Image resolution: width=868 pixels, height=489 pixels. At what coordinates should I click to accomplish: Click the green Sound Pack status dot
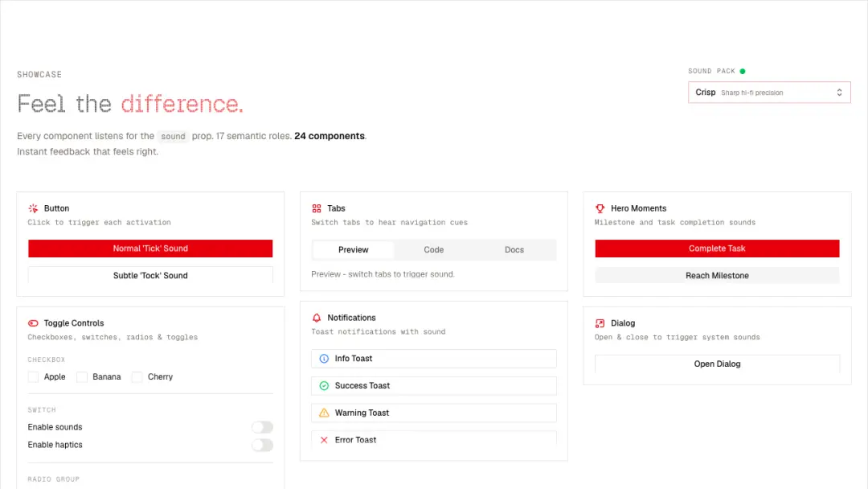[743, 71]
